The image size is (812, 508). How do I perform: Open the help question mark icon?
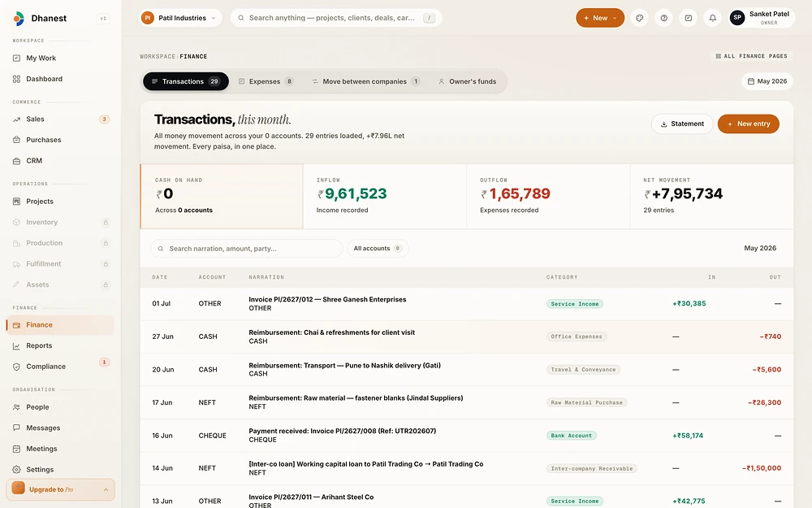coord(664,18)
